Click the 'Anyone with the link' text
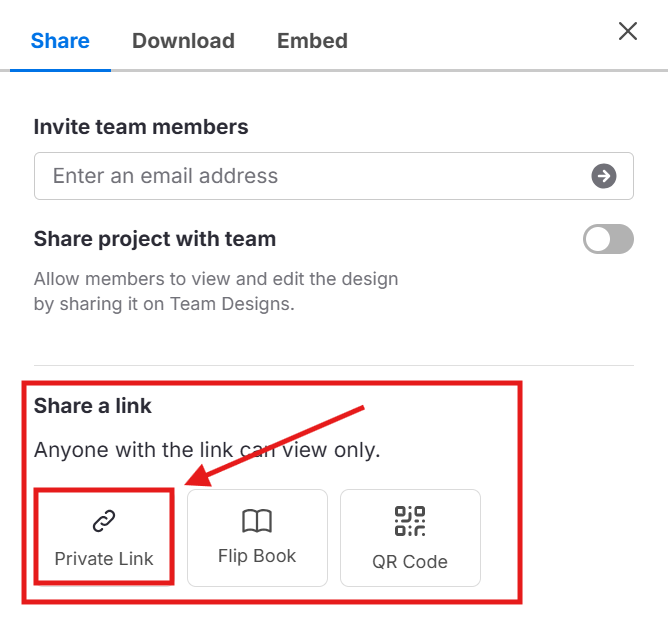 (207, 450)
